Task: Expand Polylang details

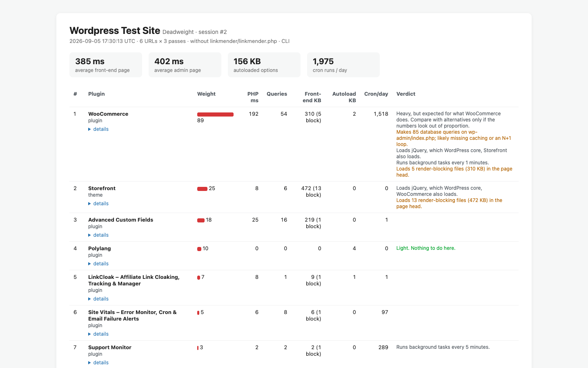Action: (x=98, y=264)
